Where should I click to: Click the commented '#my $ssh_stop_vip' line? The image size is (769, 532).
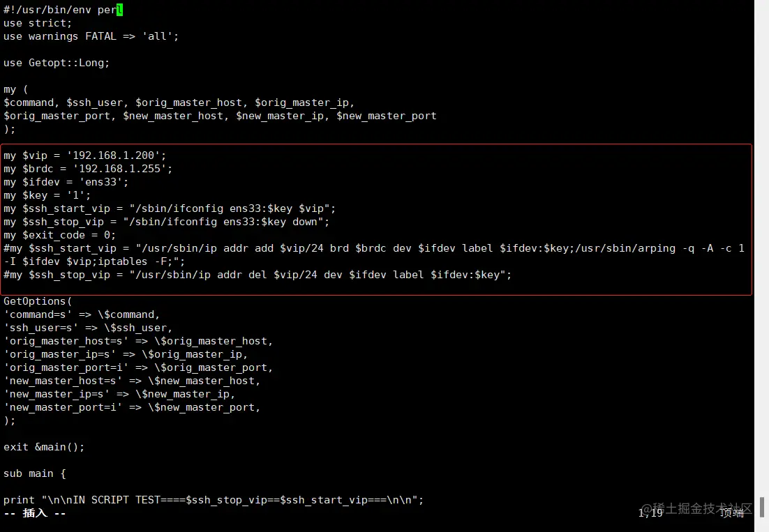257,275
